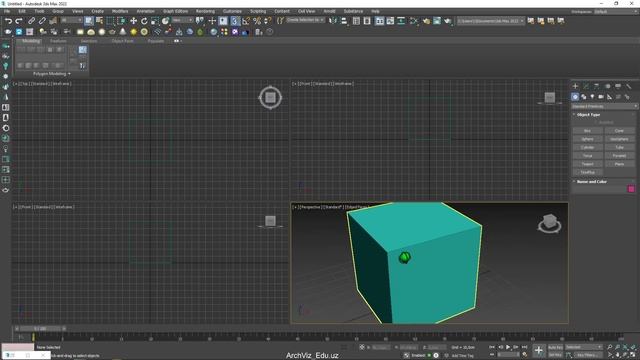
Task: Activate the Select and Link tool
Action: tap(32, 20)
